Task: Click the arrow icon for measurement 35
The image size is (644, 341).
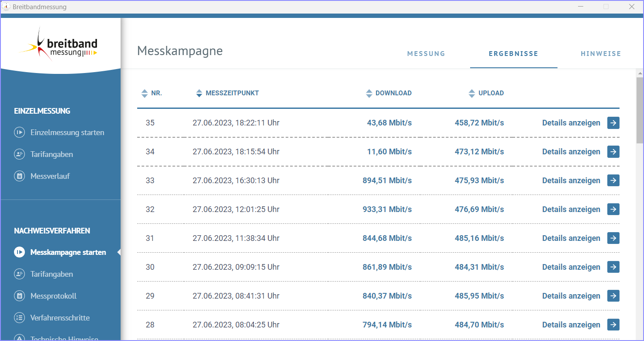Action: (613, 123)
